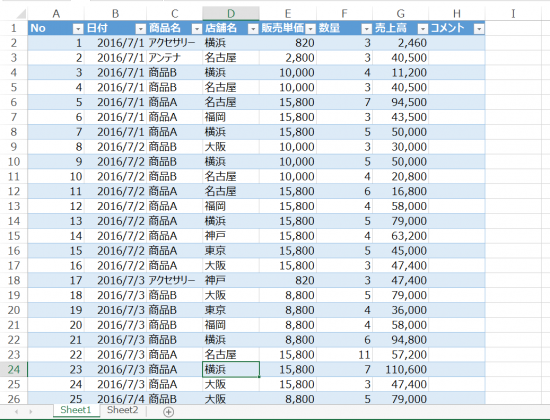
Task: Open the コメント column filter dropdown
Action: 479,29
